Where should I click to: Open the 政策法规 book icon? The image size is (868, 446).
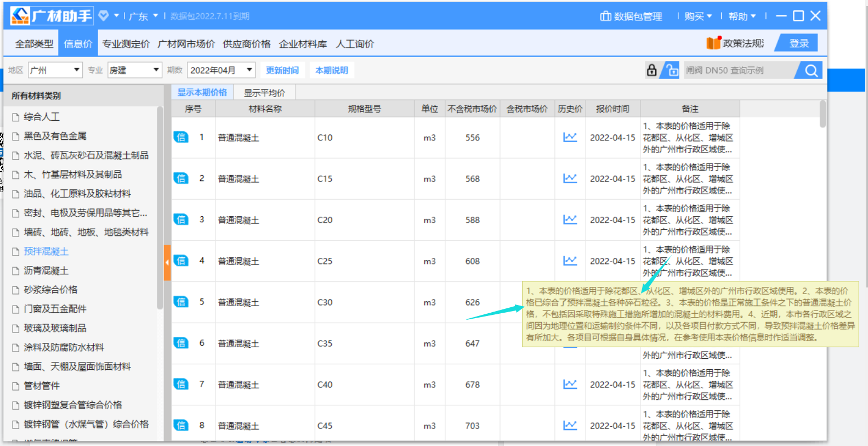tap(713, 42)
